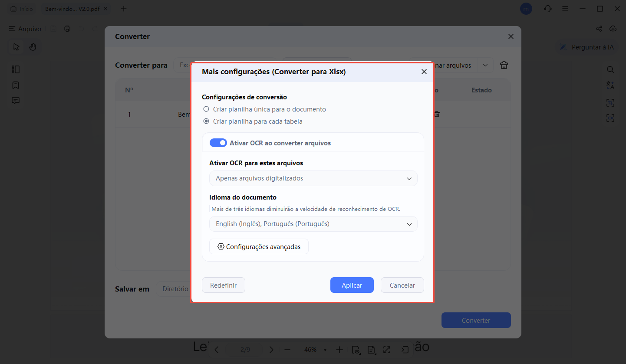Switch to the Início tab
Screen dimensions: 626x364
(x=22, y=9)
